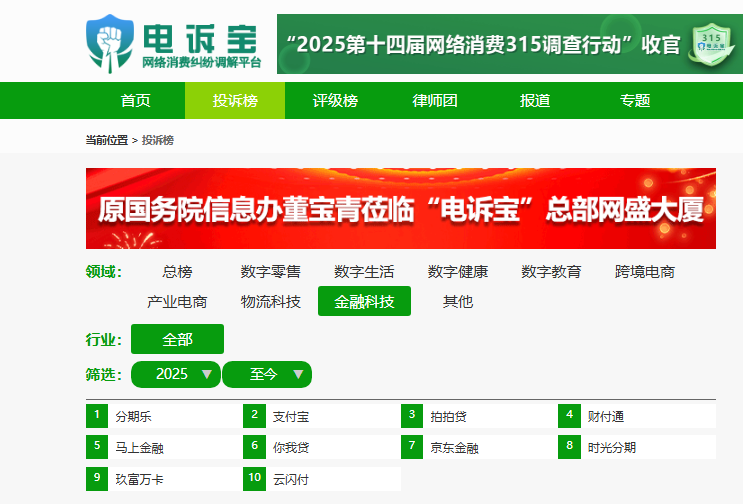This screenshot has width=743, height=504.
Task: Open rank 3 entry 拍拍贷
Action: [479, 416]
